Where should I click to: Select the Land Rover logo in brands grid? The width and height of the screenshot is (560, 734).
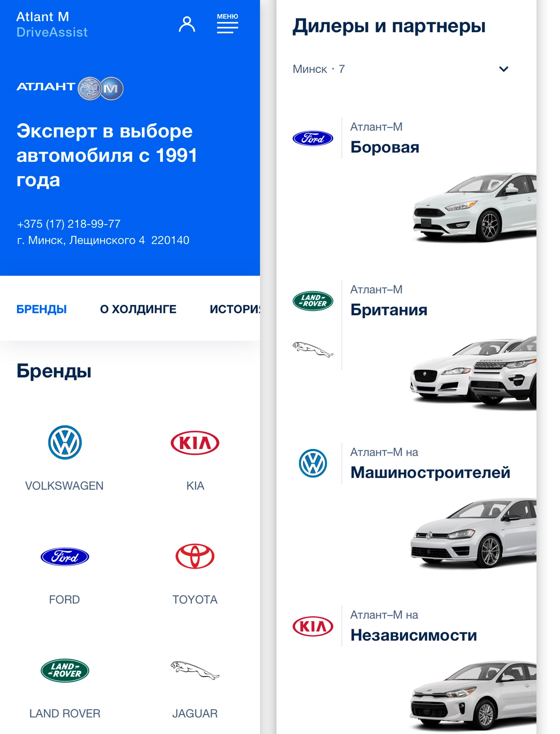pyautogui.click(x=65, y=670)
